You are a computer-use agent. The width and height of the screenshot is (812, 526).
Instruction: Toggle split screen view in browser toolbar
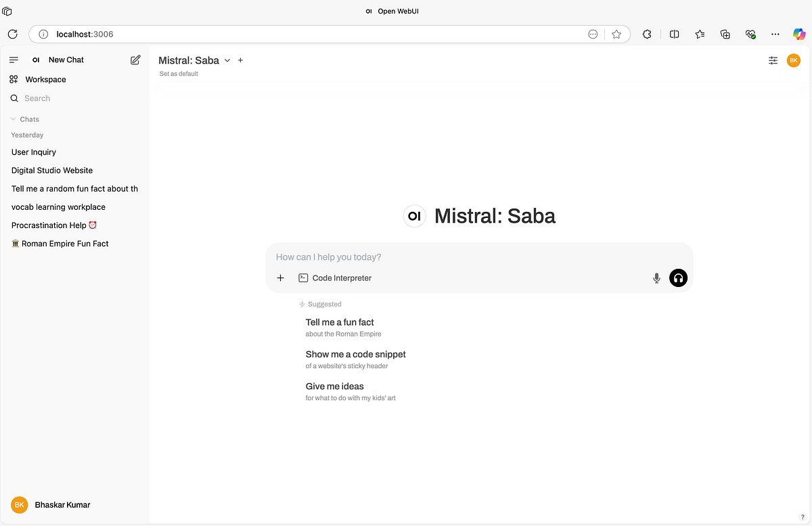[674, 33]
